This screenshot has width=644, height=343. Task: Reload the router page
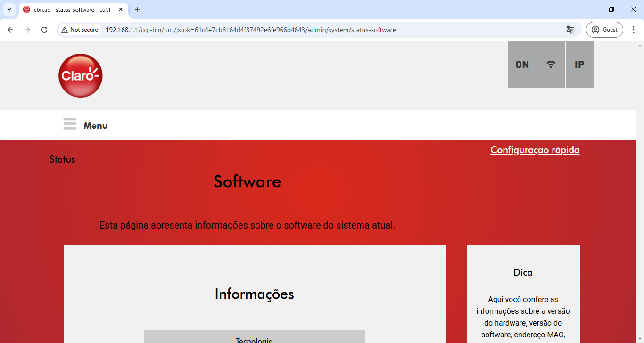click(x=44, y=30)
